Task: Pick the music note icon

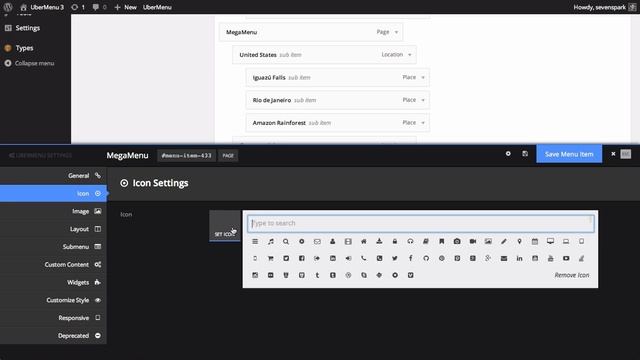Action: (271, 242)
